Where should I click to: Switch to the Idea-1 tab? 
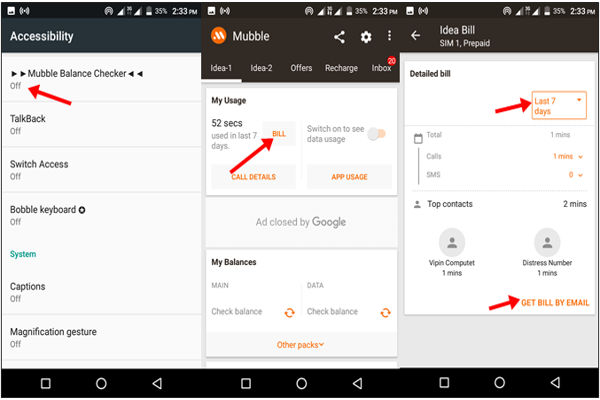click(221, 68)
